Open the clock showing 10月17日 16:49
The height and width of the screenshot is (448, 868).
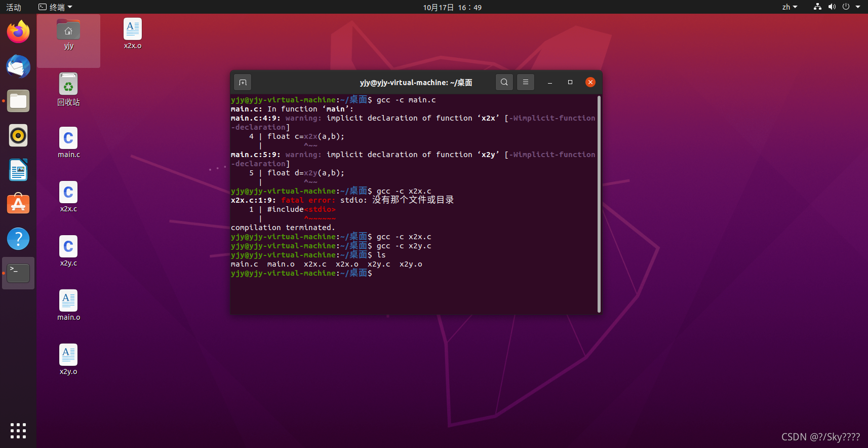pos(452,7)
